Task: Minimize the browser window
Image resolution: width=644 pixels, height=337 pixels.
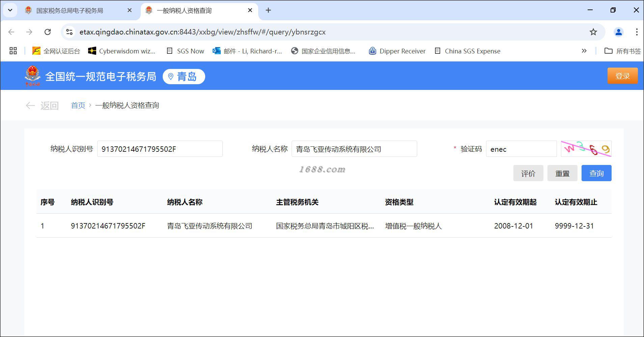Action: tap(590, 10)
